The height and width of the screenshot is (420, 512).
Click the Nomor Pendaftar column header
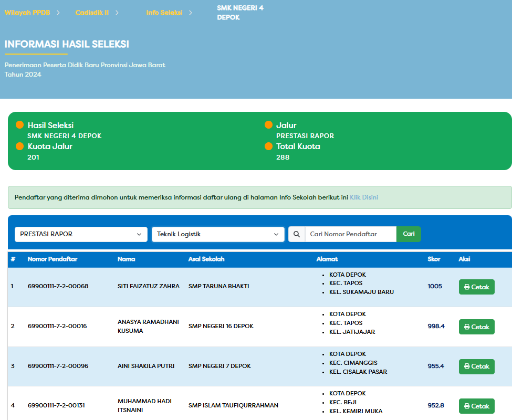point(53,259)
